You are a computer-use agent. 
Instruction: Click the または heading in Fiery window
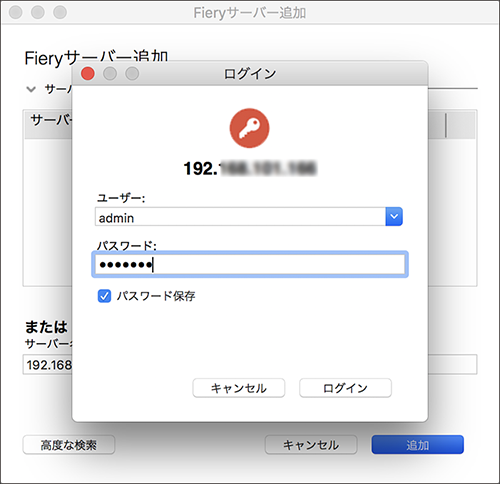click(x=46, y=327)
